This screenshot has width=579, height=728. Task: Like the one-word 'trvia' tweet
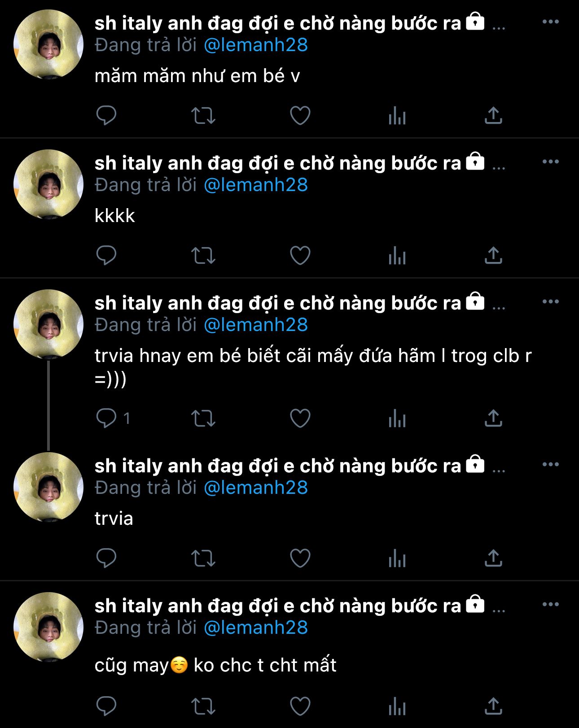tap(300, 558)
